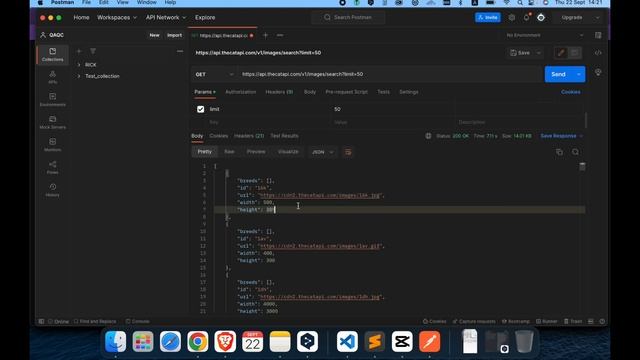Screen dimensions: 640x360
Task: Open the Send button dropdown arrow
Action: coord(579,74)
